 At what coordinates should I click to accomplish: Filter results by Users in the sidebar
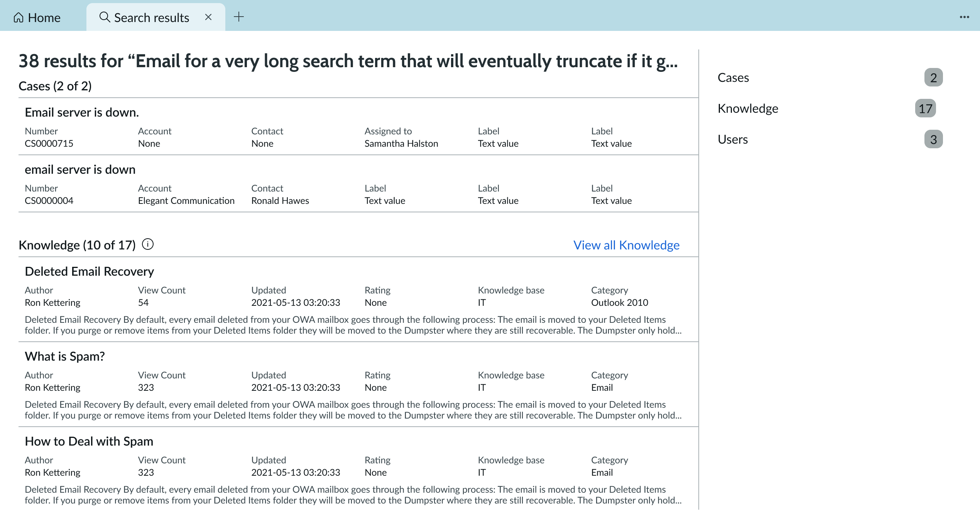click(x=733, y=139)
